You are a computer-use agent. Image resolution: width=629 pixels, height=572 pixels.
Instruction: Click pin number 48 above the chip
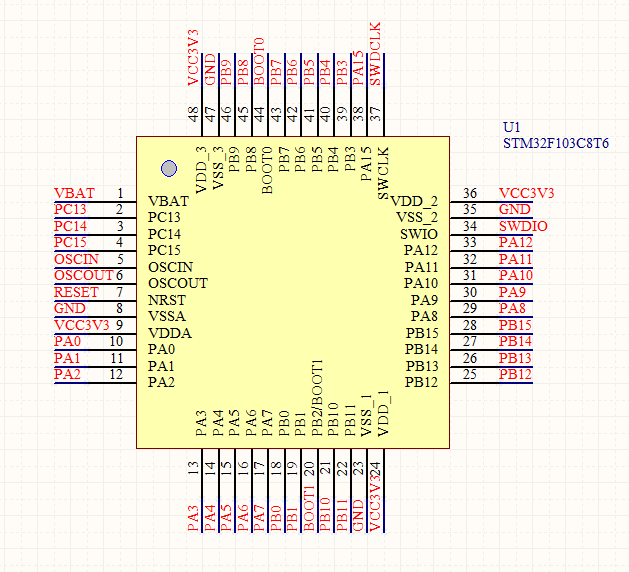pyautogui.click(x=193, y=114)
